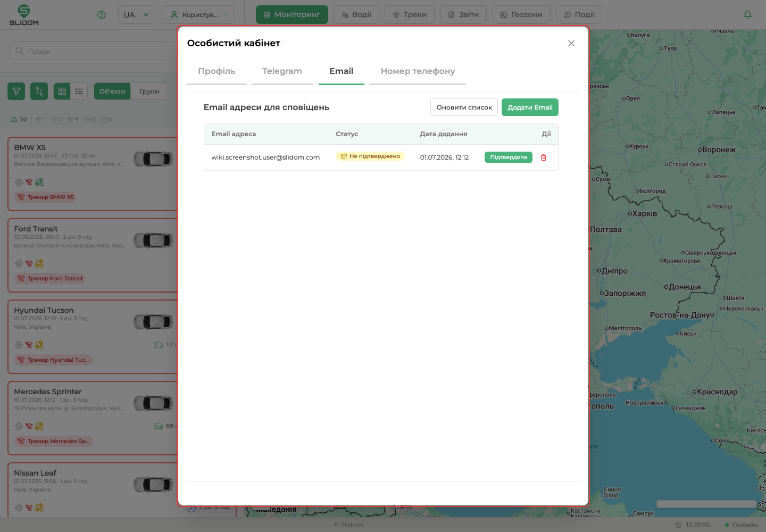Click the Харків label on the map
Screen dimensions: 766x532
[644, 213]
